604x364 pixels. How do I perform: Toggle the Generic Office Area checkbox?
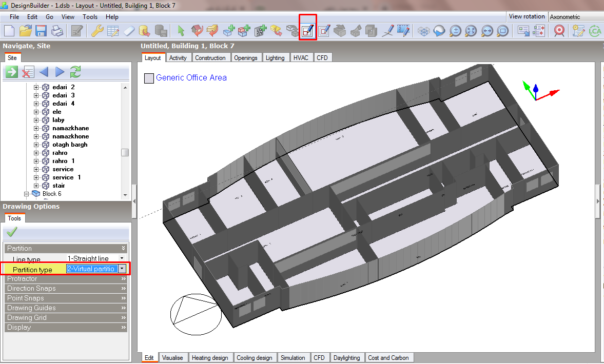point(149,78)
